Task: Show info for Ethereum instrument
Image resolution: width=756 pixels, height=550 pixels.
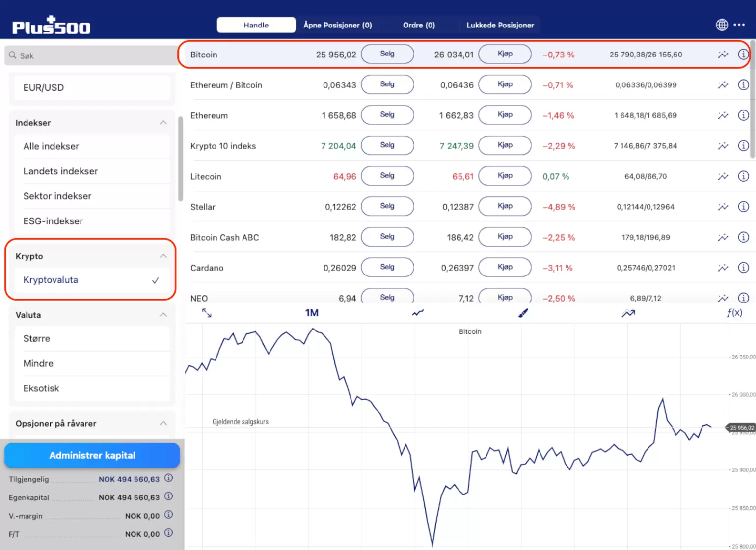Action: [743, 115]
